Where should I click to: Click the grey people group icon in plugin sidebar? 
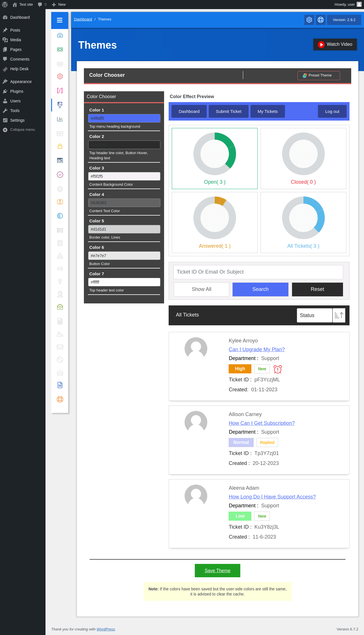click(60, 64)
